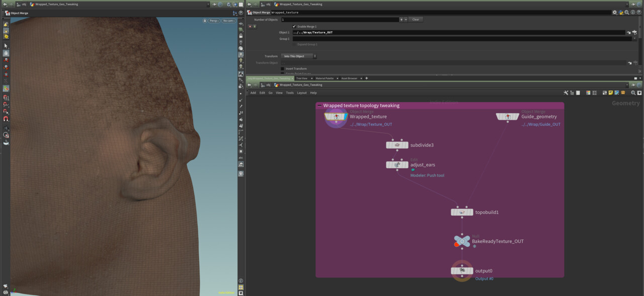Open the viewport pane help question mark
The image size is (644, 296).
tap(240, 12)
